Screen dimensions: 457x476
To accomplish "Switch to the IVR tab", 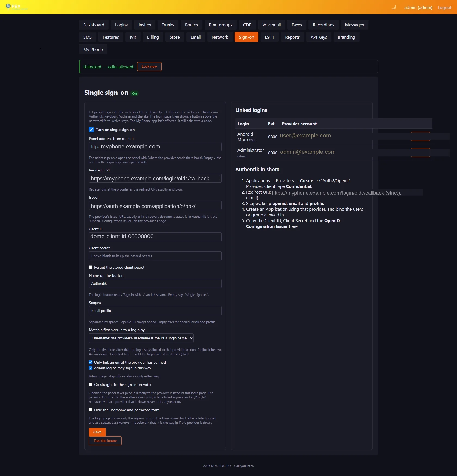I will tap(133, 37).
